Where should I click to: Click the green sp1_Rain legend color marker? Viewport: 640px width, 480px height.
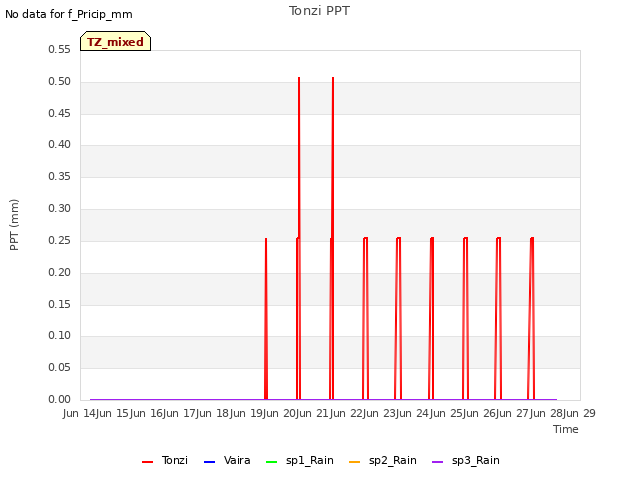point(271,462)
